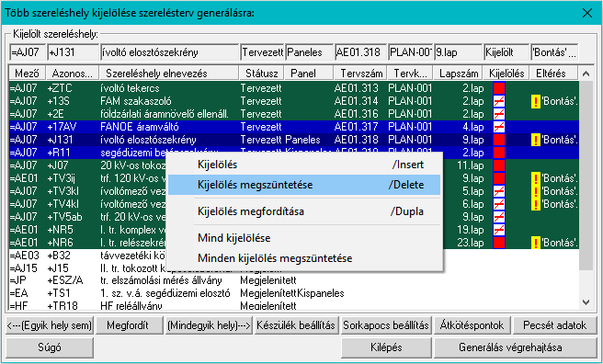Choose Kijelölés megszüntetése menu entry
Screen dimensions: 603x364
click(304, 185)
